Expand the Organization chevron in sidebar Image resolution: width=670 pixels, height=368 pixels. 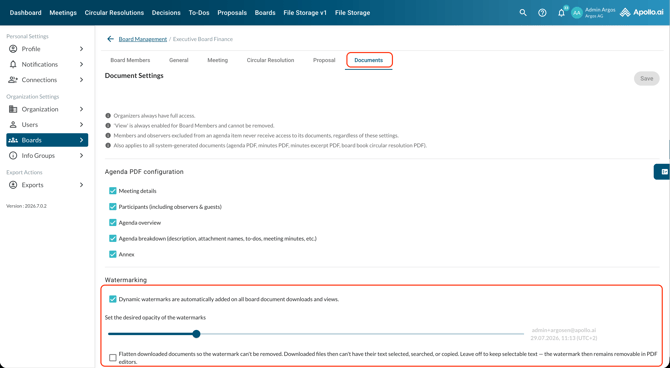pyautogui.click(x=81, y=109)
